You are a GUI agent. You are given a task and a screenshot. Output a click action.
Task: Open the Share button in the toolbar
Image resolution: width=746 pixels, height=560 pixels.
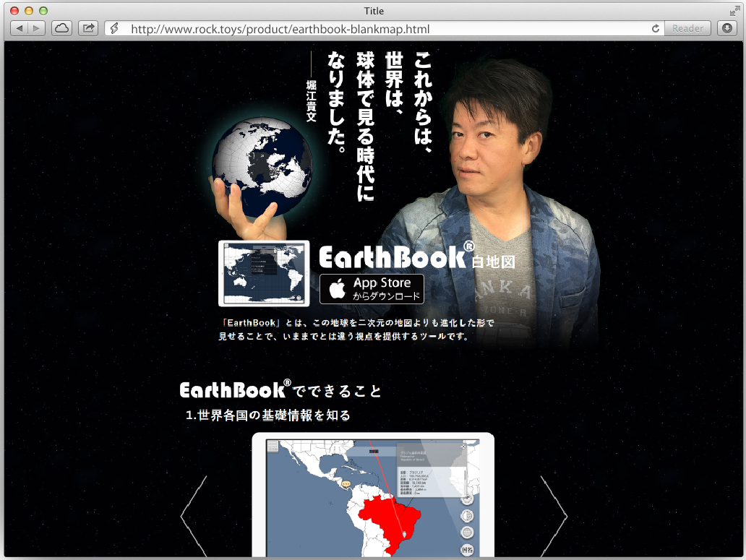[x=88, y=28]
